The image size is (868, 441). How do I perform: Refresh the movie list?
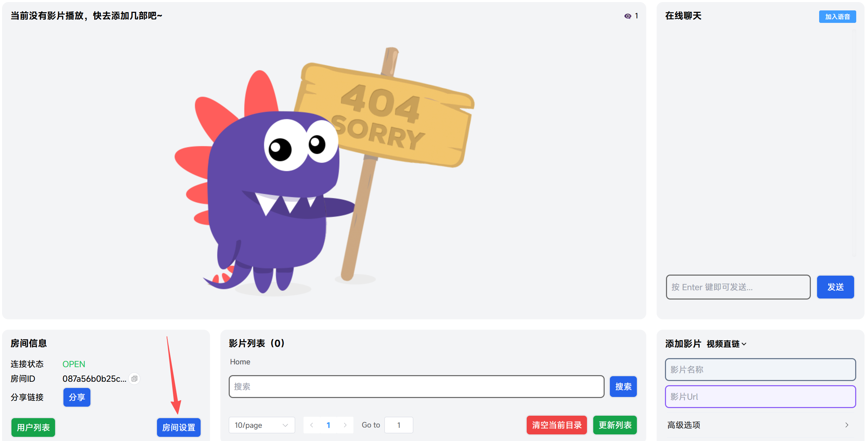(615, 425)
